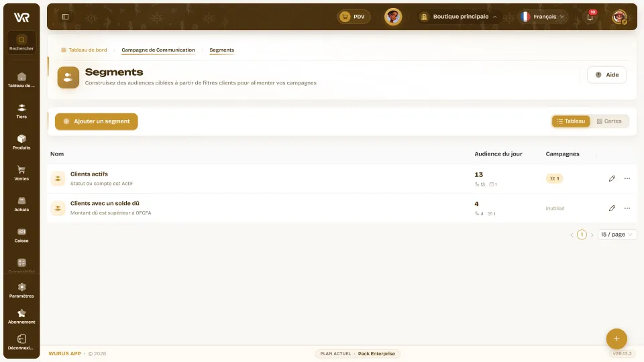Image resolution: width=644 pixels, height=362 pixels.
Task: Go to Campagne de Communication breadcrumb
Action: 158,50
